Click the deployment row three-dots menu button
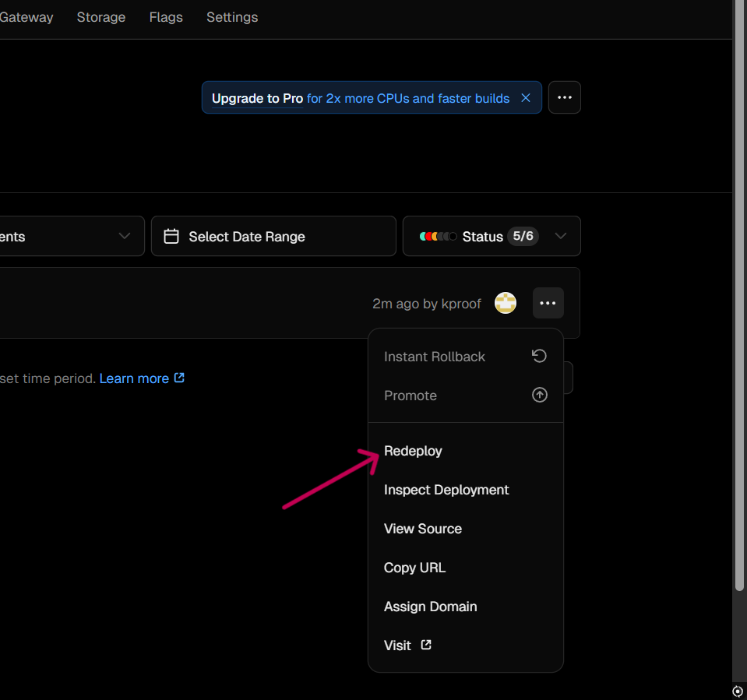The image size is (747, 700). (548, 303)
